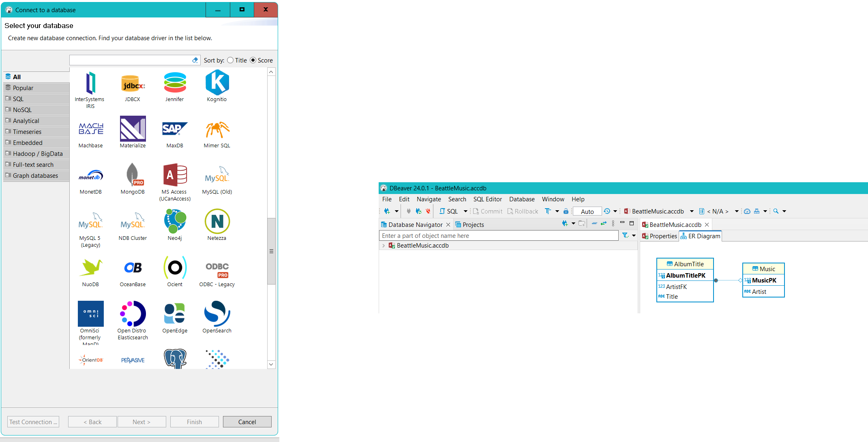
Task: Click the new connection plug icon in toolbar
Action: pyautogui.click(x=387, y=211)
